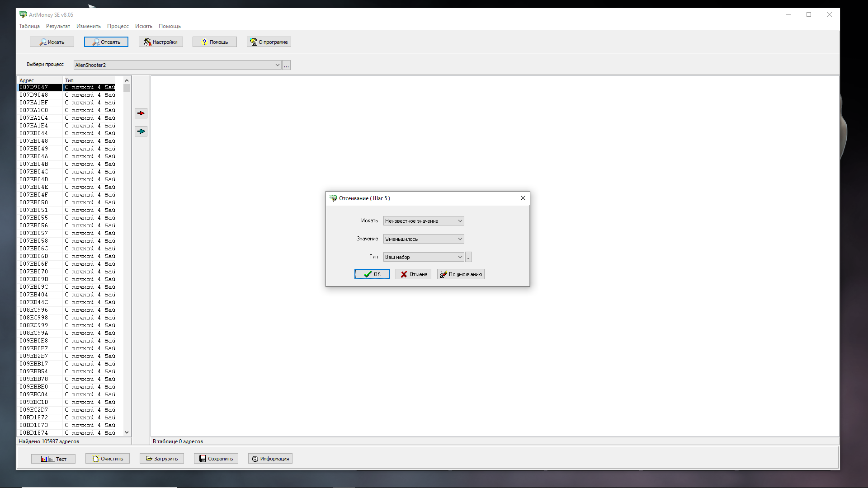This screenshot has height=488, width=868.
Task: Open Настройки settings tool
Action: coord(160,42)
